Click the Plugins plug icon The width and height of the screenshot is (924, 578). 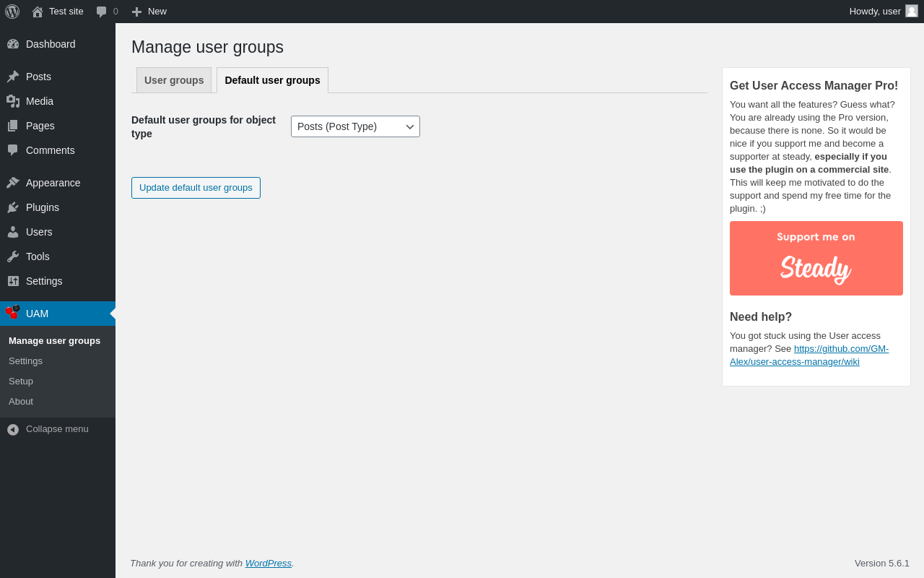[13, 207]
